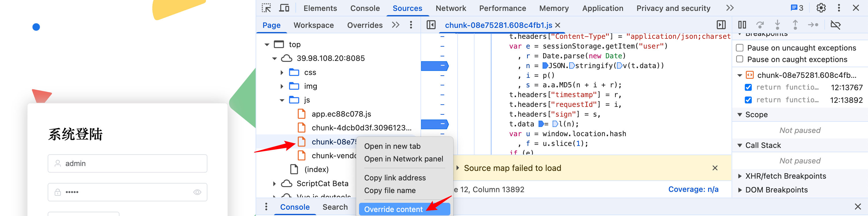Open the drawer three-dot menu
This screenshot has height=216, width=868.
(266, 207)
